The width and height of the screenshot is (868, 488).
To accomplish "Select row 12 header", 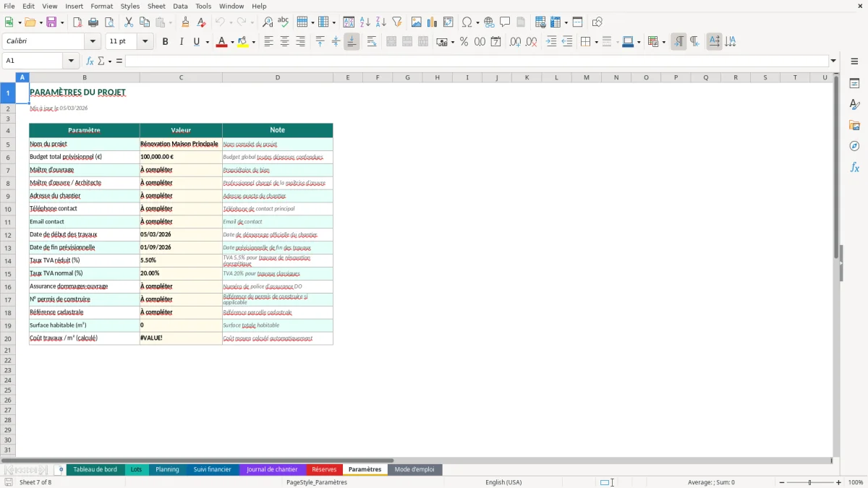I will 8,235.
